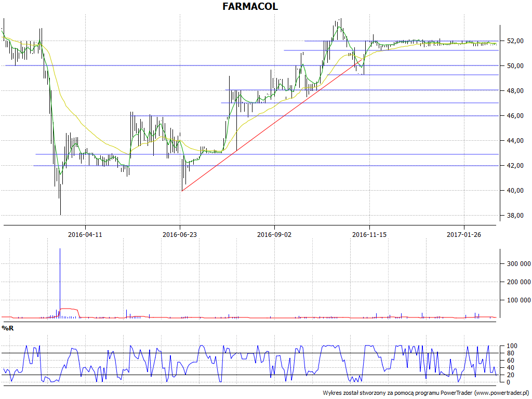Image resolution: width=532 pixels, height=399 pixels.
Task: Click the 46,00 price axis label
Action: click(515, 116)
